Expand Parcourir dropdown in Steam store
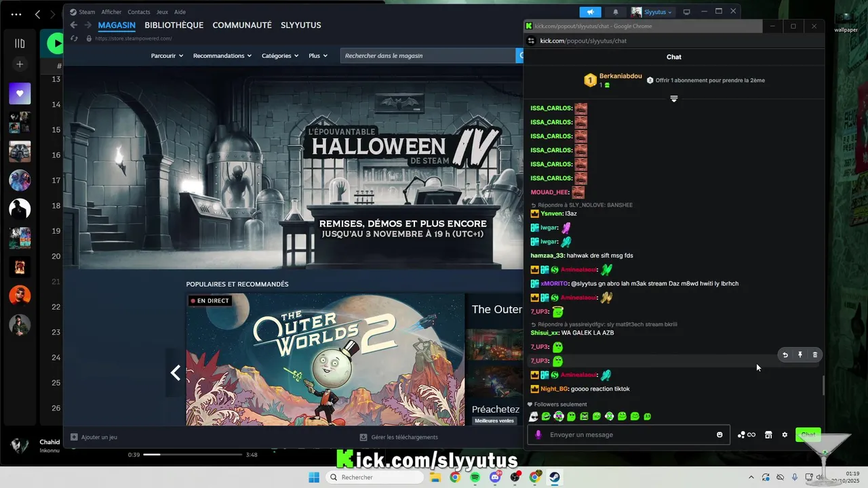868x488 pixels. (x=167, y=56)
